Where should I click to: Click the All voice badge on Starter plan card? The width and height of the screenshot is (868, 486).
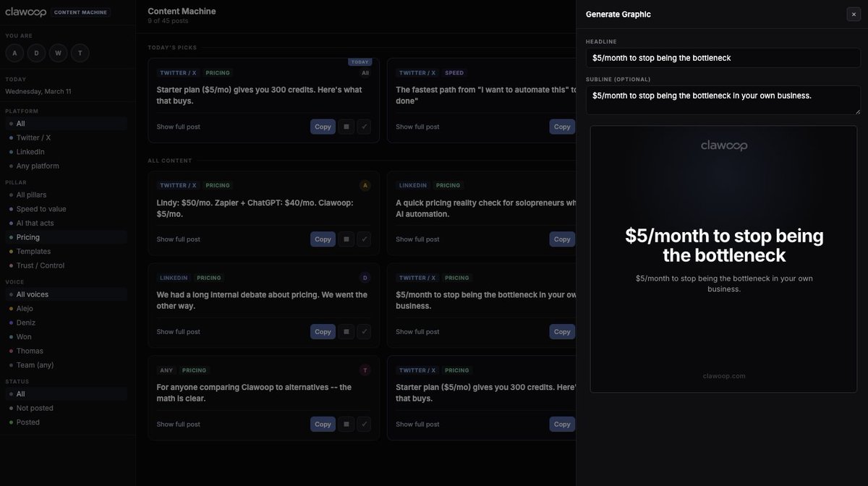point(365,73)
